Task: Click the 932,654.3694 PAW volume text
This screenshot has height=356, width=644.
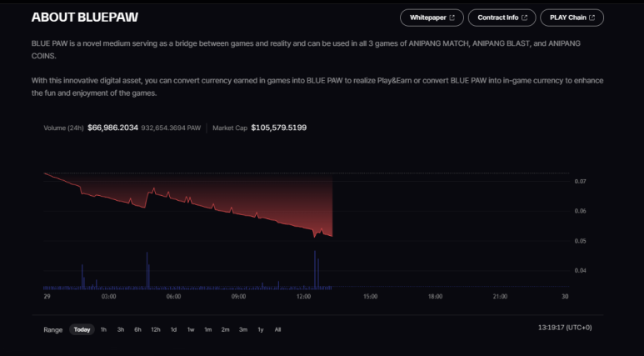Action: 171,128
